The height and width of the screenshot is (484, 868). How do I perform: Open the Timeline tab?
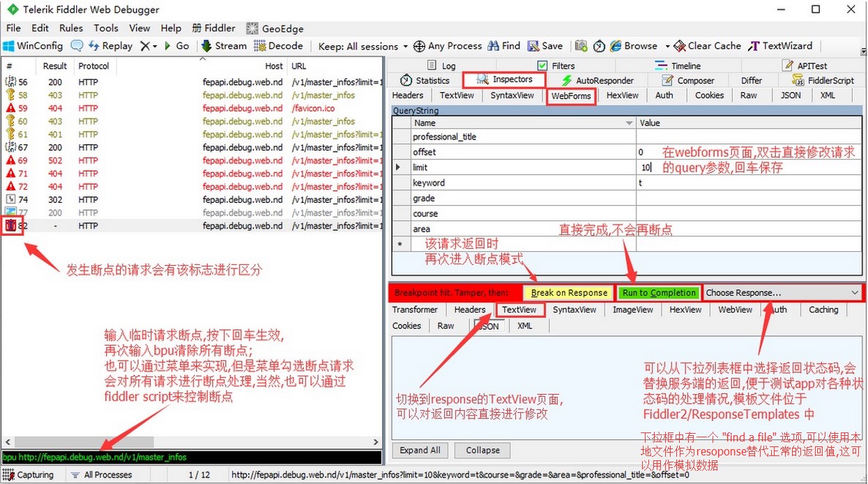678,66
